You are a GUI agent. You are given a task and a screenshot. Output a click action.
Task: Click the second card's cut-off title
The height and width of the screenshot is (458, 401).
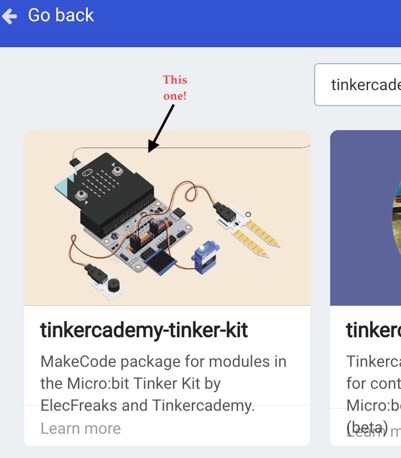[373, 330]
